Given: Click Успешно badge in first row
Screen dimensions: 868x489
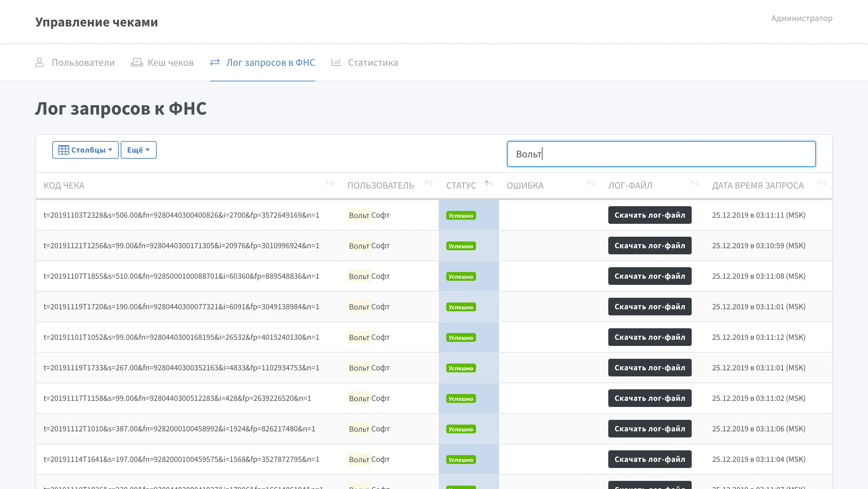Looking at the screenshot, I should pyautogui.click(x=461, y=216).
